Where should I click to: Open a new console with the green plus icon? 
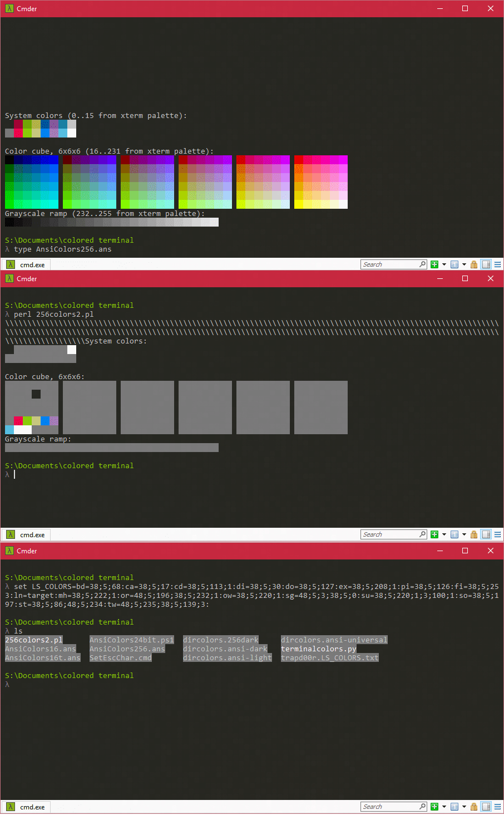pyautogui.click(x=434, y=264)
